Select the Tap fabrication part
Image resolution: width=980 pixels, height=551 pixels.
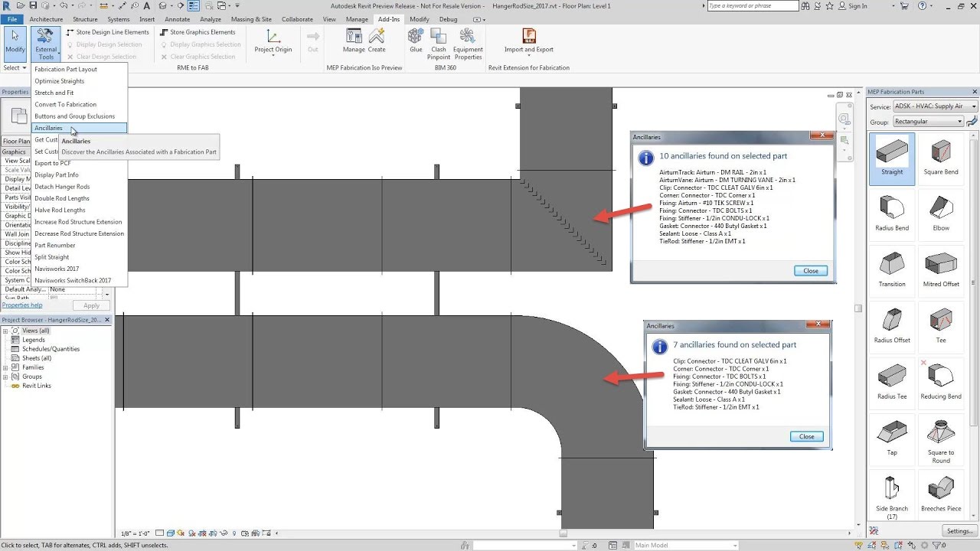tap(892, 439)
